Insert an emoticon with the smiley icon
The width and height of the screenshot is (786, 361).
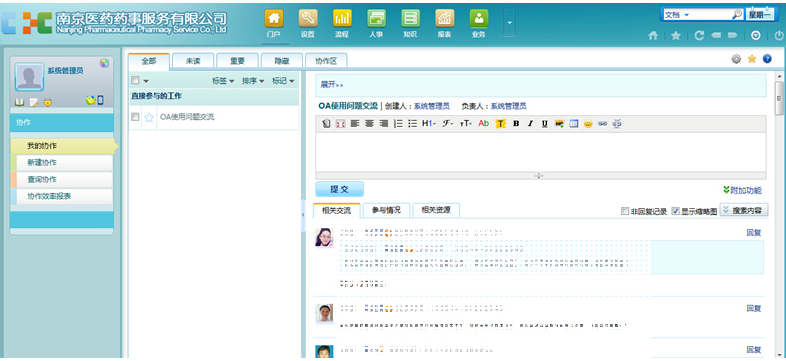pos(588,123)
